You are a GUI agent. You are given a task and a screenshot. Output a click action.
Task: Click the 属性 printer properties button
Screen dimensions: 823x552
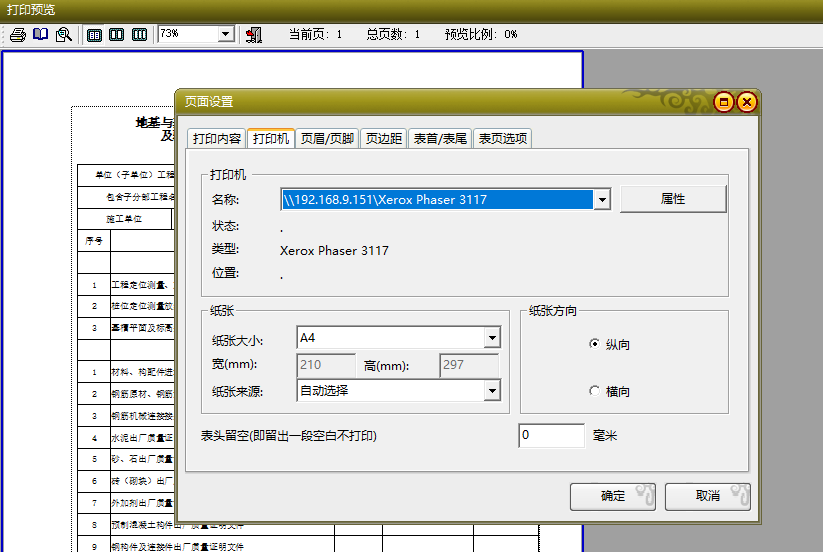tap(673, 199)
